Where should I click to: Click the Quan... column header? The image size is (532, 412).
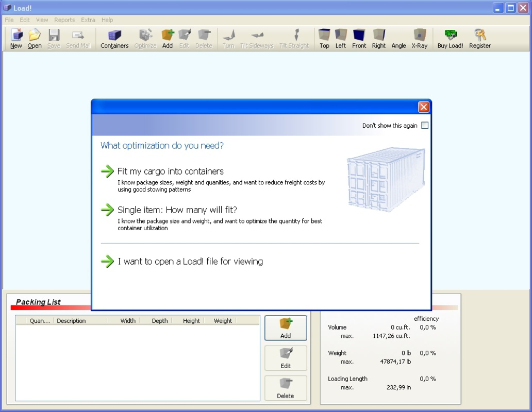(x=40, y=321)
